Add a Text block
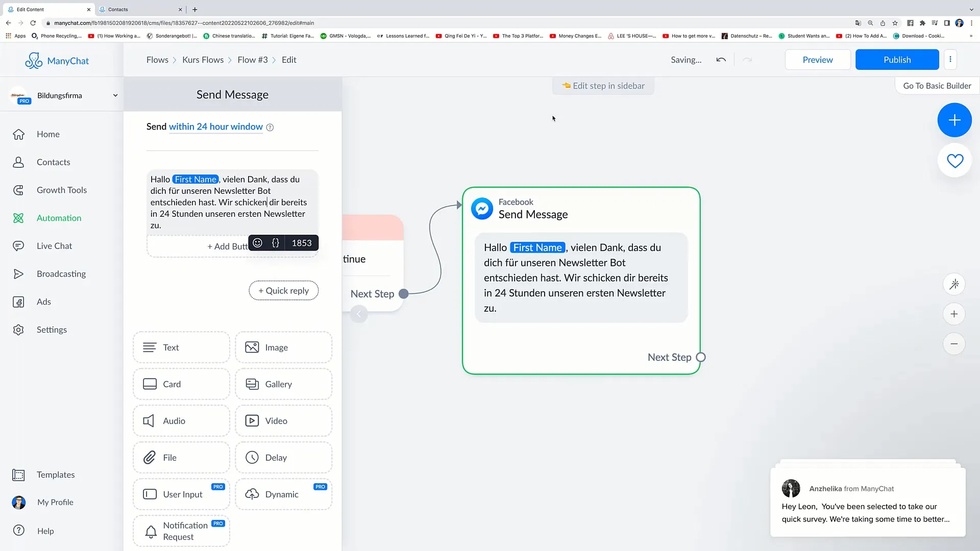 tap(181, 347)
